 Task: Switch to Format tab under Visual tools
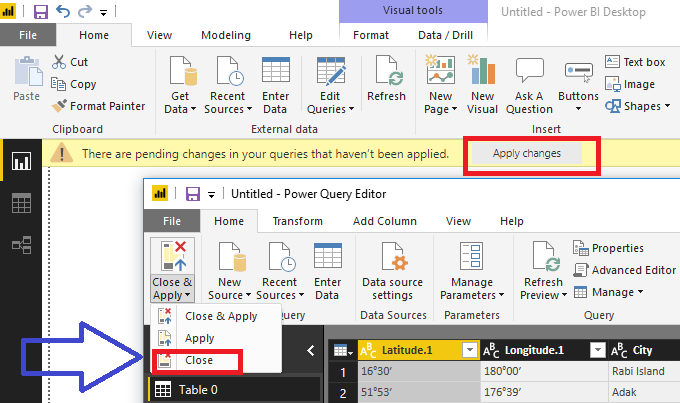pyautogui.click(x=371, y=35)
